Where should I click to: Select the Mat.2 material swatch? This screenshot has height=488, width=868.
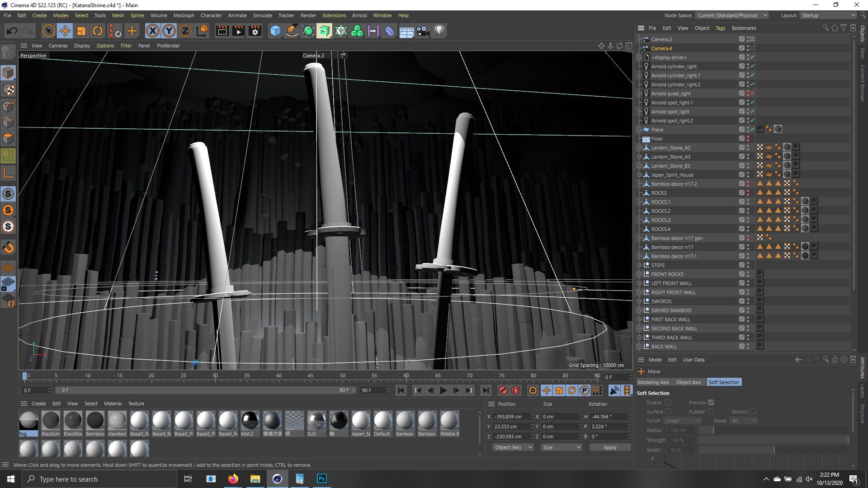click(x=250, y=421)
